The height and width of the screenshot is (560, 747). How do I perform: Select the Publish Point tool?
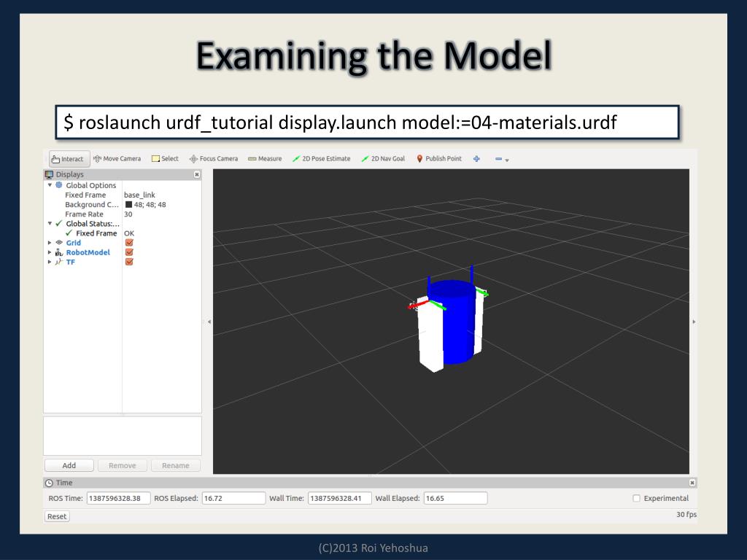[438, 158]
